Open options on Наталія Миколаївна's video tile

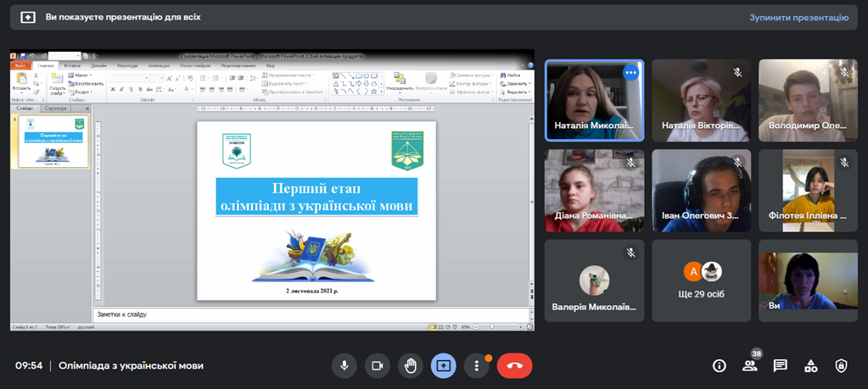[630, 73]
